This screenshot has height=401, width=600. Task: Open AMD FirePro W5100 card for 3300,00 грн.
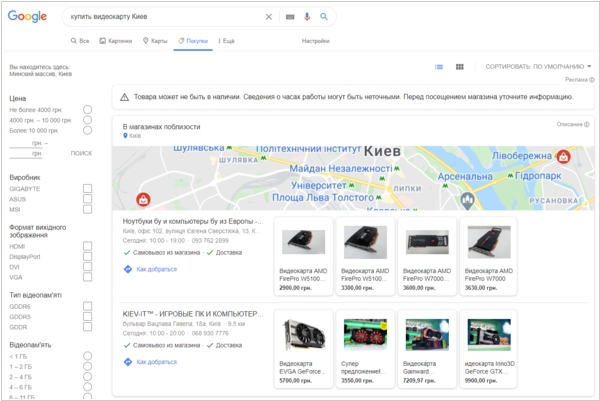coord(365,256)
